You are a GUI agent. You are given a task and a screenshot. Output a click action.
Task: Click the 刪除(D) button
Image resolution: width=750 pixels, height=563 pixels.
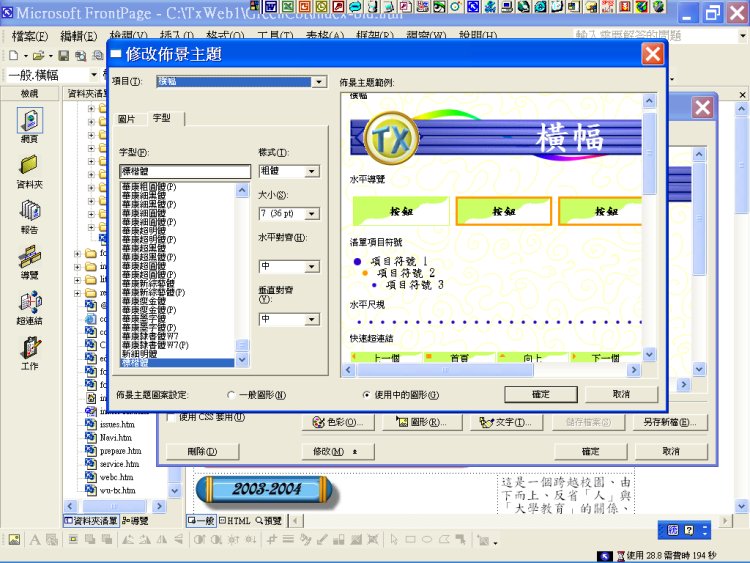pyautogui.click(x=202, y=451)
